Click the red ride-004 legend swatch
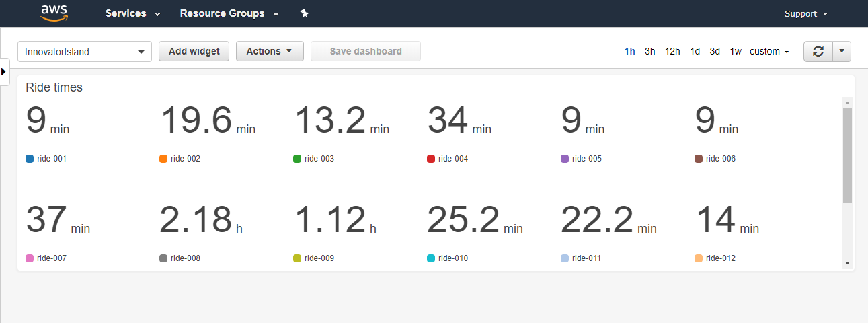This screenshot has height=323, width=868. pos(431,159)
